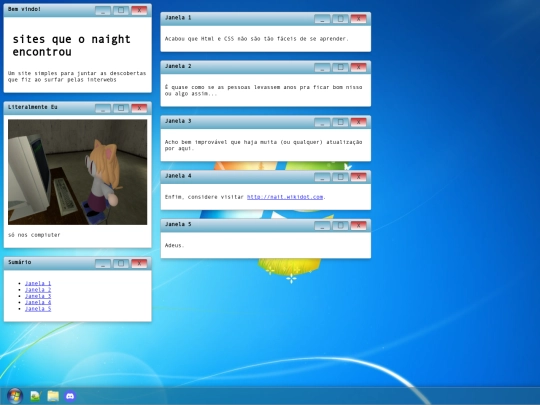Click the "Janela 3" title bar text
540x405 pixels.
178,121
